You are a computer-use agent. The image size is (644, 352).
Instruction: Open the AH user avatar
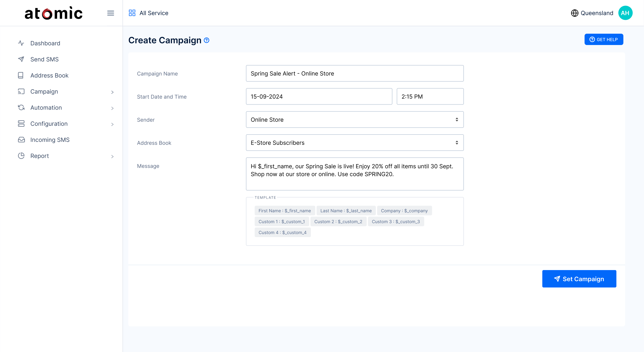pyautogui.click(x=625, y=13)
